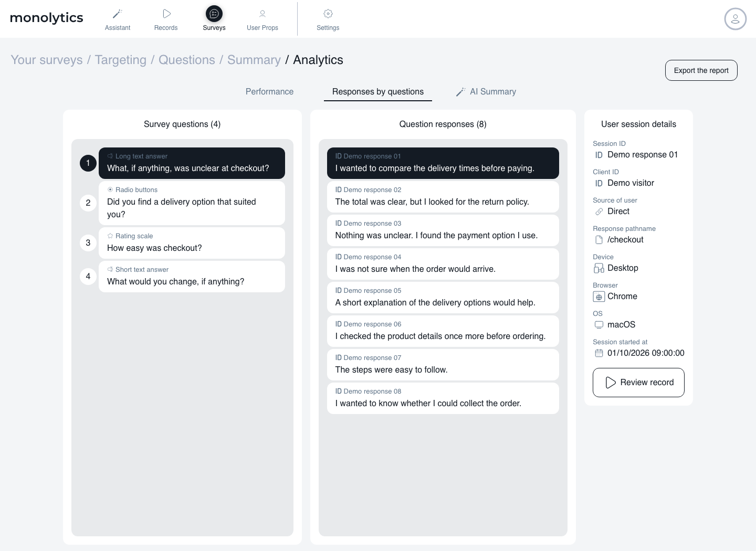Open the Settings gear icon
The height and width of the screenshot is (551, 756).
[328, 14]
